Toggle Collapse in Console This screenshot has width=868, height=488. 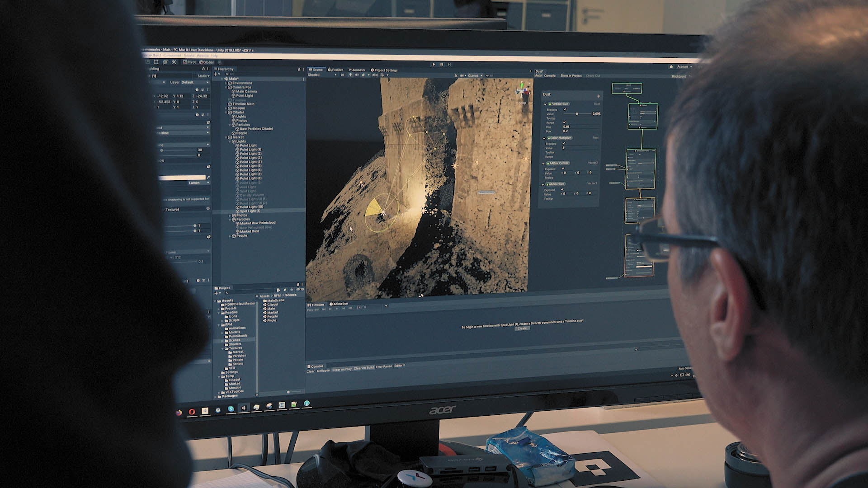pyautogui.click(x=323, y=371)
